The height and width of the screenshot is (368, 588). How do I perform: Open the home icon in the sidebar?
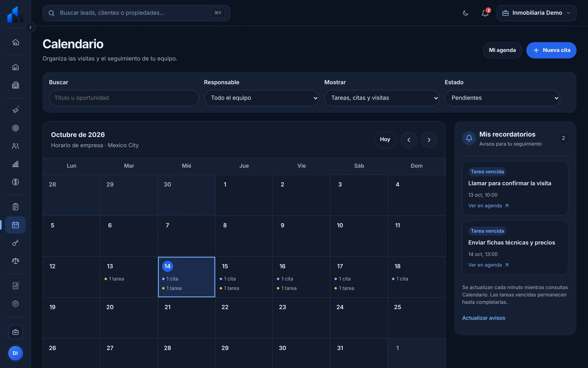16,42
